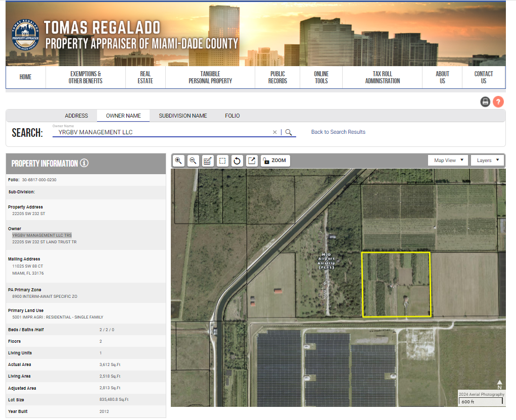This screenshot has width=516, height=420.
Task: Open map in new window icon
Action: [x=252, y=161]
